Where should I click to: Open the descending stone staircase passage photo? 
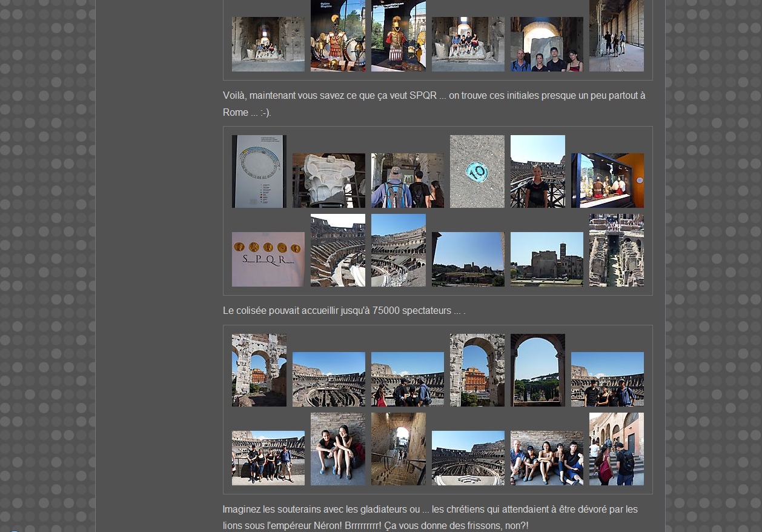[398, 449]
